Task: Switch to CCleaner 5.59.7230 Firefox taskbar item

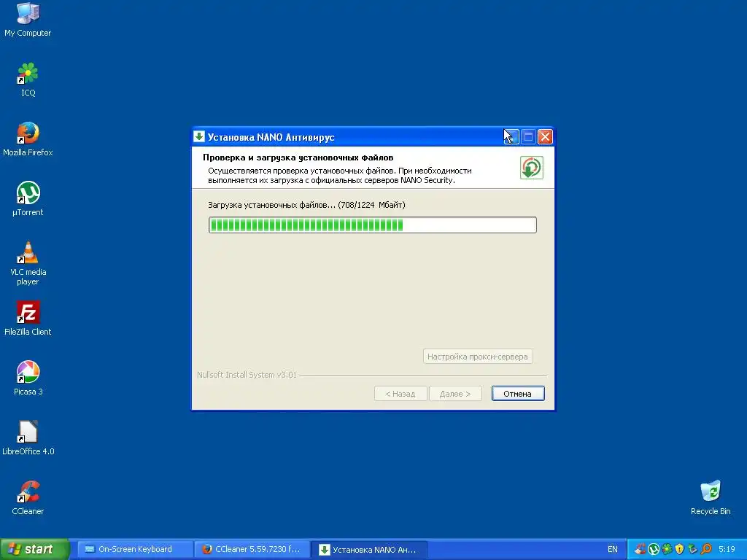Action: (x=252, y=549)
